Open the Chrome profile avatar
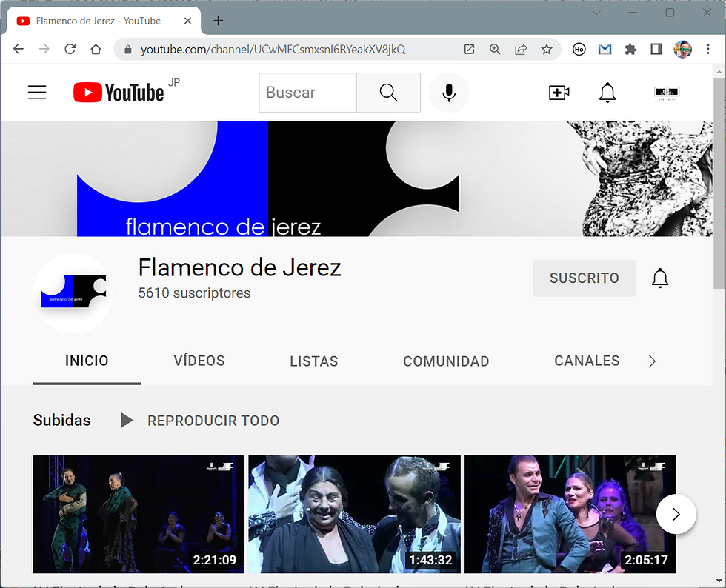The image size is (726, 588). pos(682,49)
